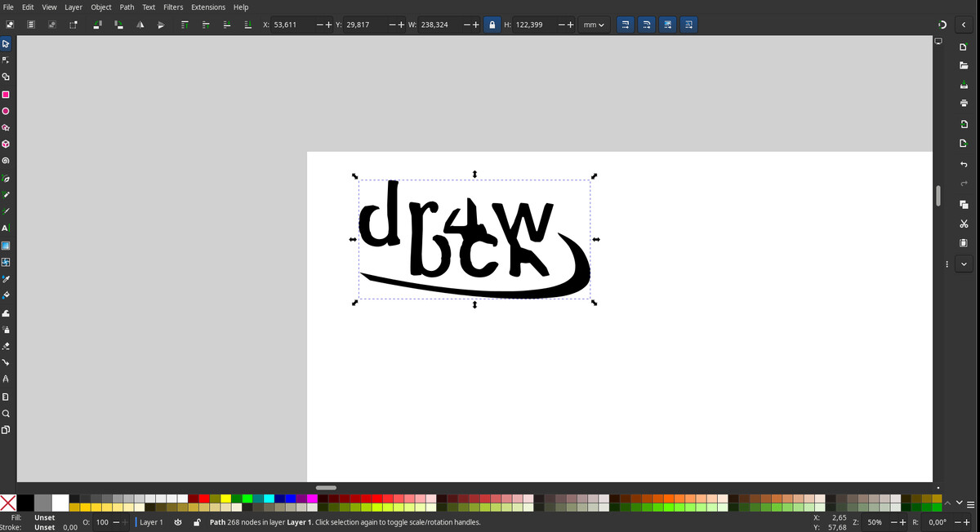This screenshot has height=532, width=980.
Task: Select the Text tool
Action: pyautogui.click(x=6, y=228)
